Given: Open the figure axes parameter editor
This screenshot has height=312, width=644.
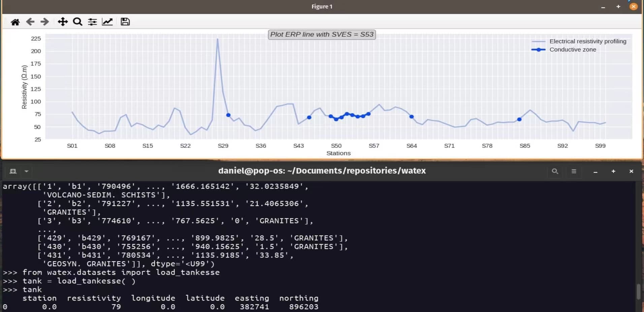Looking at the screenshot, I should tap(107, 21).
